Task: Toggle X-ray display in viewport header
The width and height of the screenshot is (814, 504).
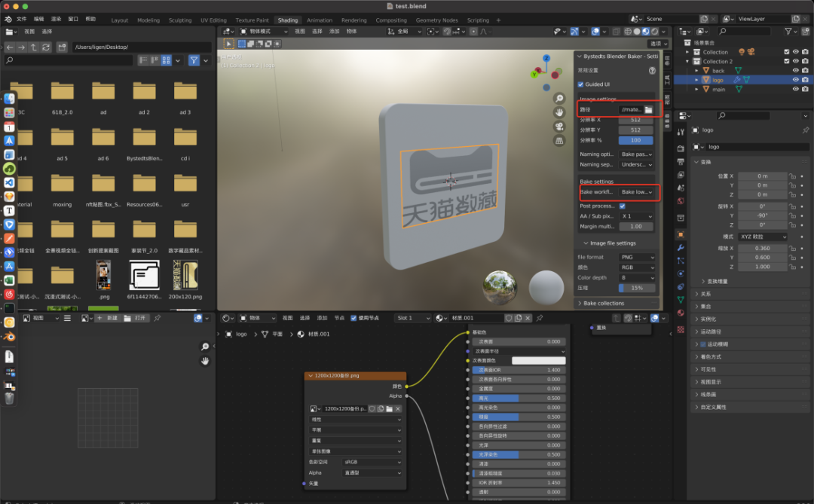Action: click(616, 31)
